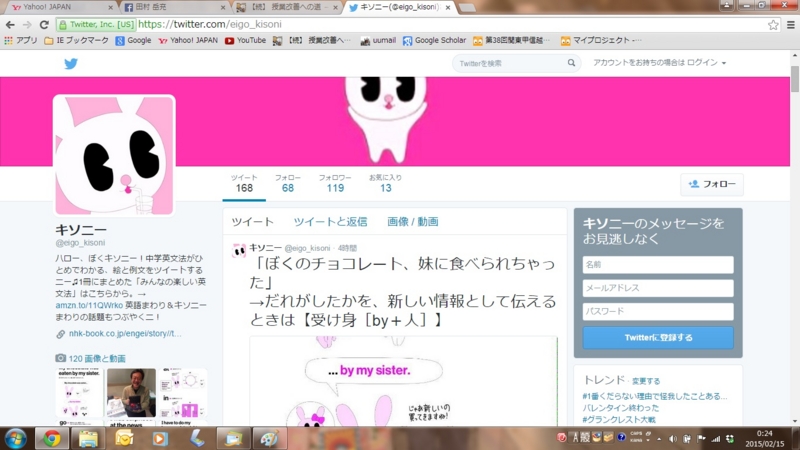The height and width of the screenshot is (450, 800).
Task: Open Apps grid icon in bookmarks bar
Action: coord(8,40)
